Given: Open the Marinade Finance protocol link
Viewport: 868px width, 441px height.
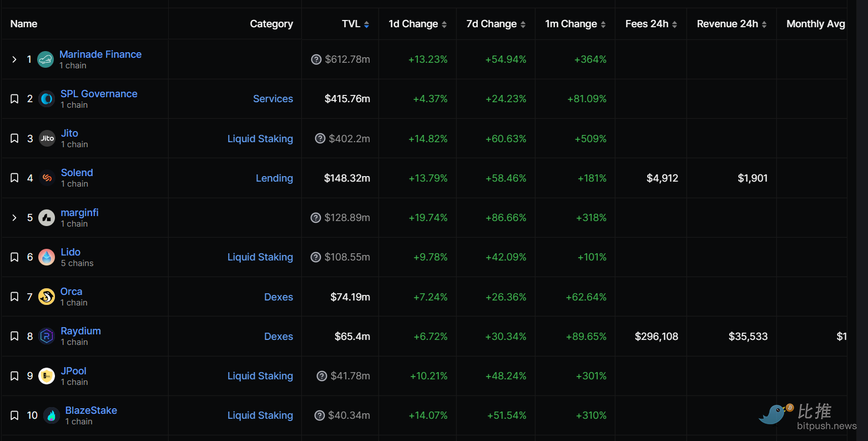Looking at the screenshot, I should pos(100,54).
